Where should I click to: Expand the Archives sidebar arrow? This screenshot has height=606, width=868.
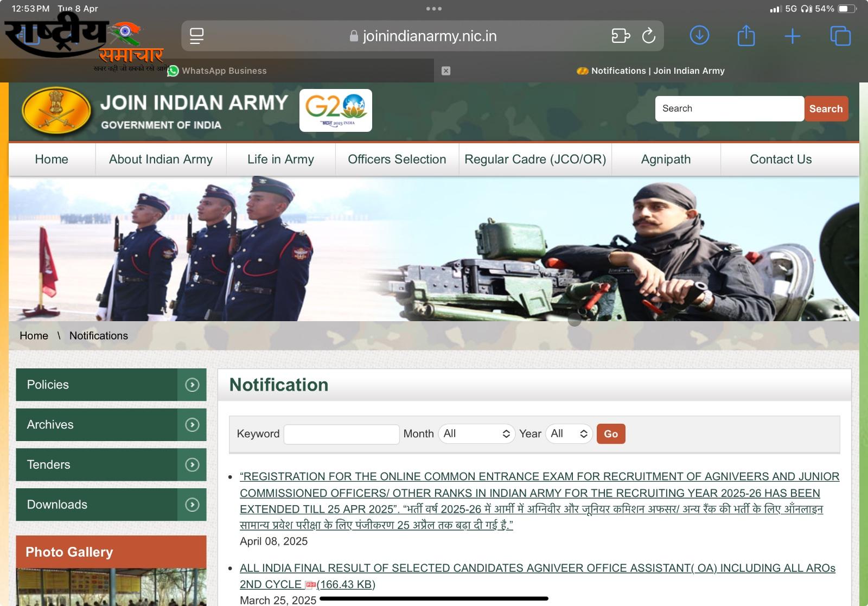point(192,425)
